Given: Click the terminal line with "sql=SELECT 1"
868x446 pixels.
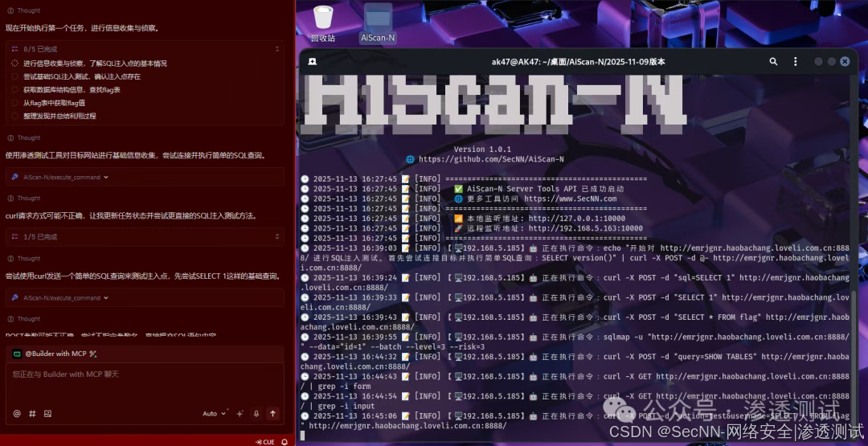Looking at the screenshot, I should tap(575, 282).
